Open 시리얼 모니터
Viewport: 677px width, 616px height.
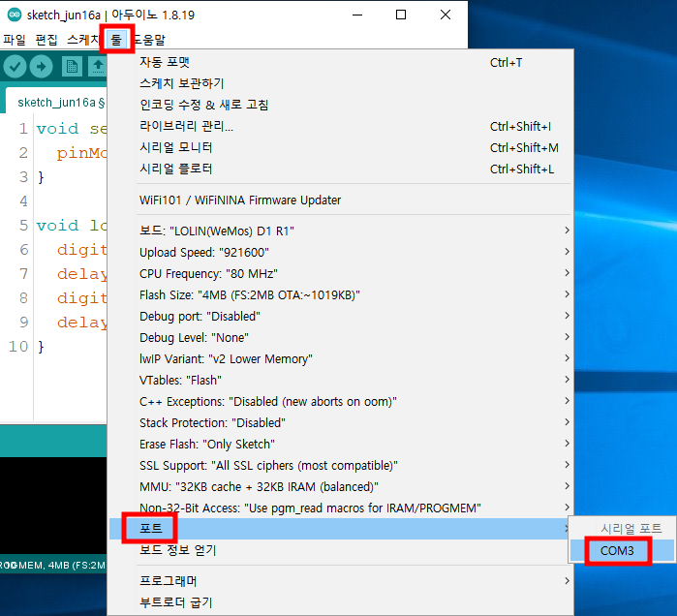(340, 147)
